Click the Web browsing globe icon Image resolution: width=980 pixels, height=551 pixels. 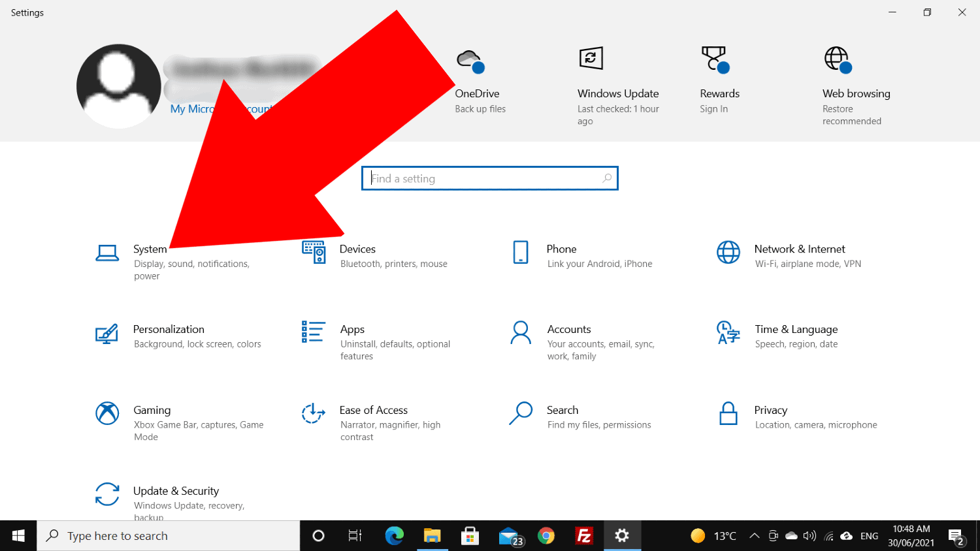point(838,59)
